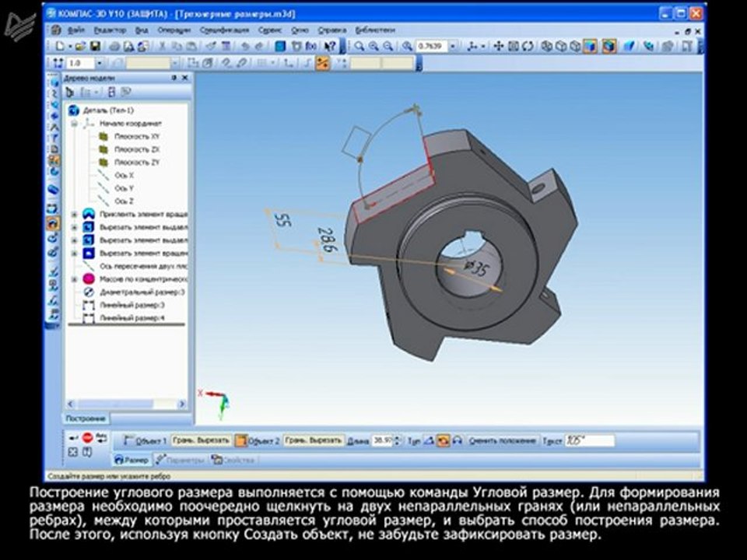
Task: Save the model with the floppy icon
Action: pyautogui.click(x=95, y=46)
